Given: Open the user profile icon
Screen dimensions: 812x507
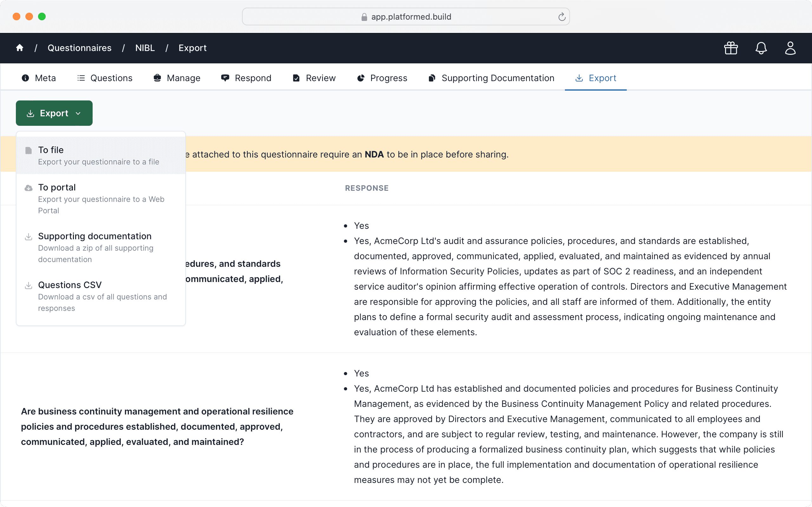Looking at the screenshot, I should point(790,48).
